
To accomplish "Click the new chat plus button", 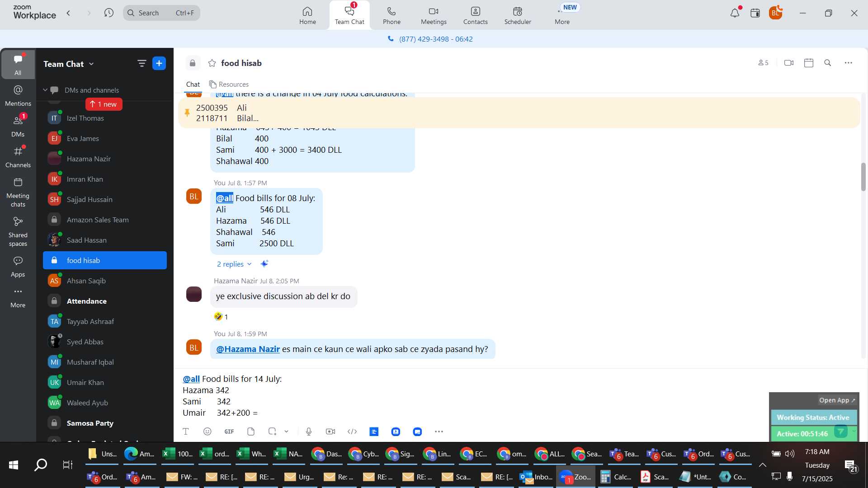I will (x=159, y=63).
